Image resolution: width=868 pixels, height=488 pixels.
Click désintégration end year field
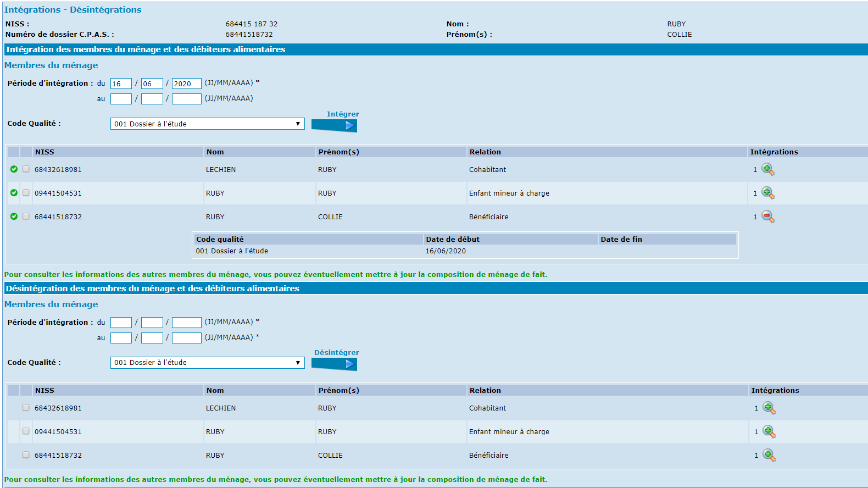click(186, 338)
